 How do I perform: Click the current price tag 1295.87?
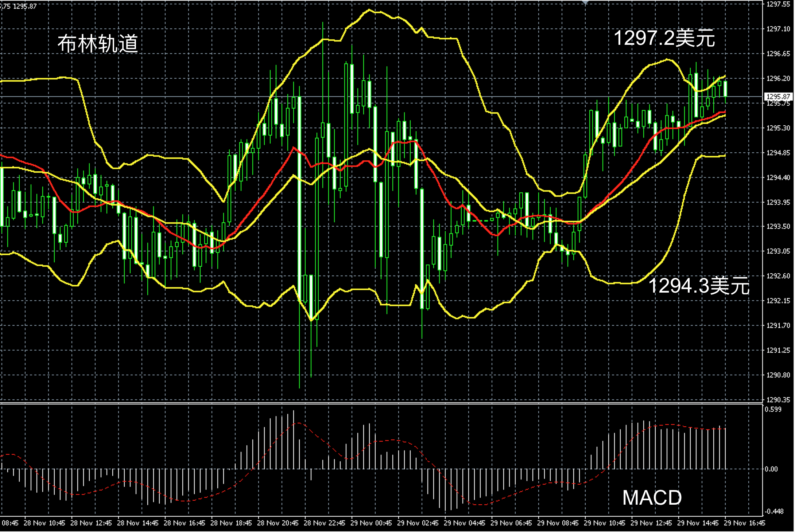[x=777, y=97]
